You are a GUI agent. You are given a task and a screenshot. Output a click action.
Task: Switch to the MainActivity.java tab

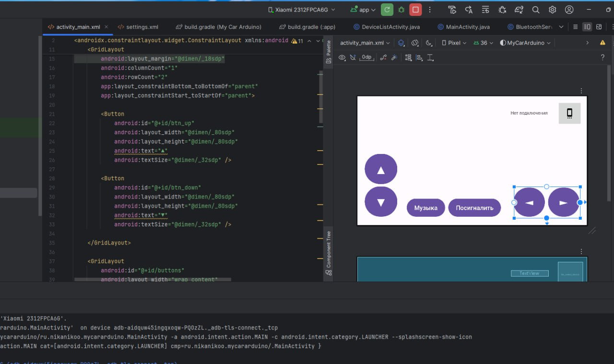tap(463, 27)
